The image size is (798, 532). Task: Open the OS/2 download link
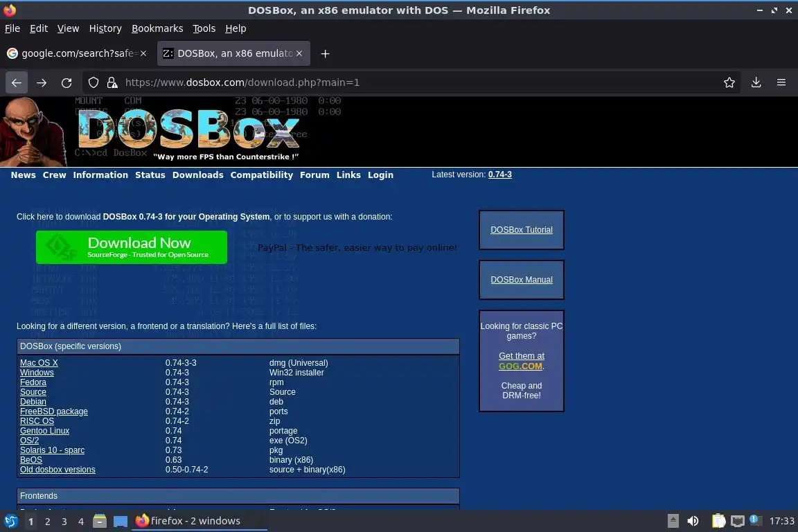[30, 441]
